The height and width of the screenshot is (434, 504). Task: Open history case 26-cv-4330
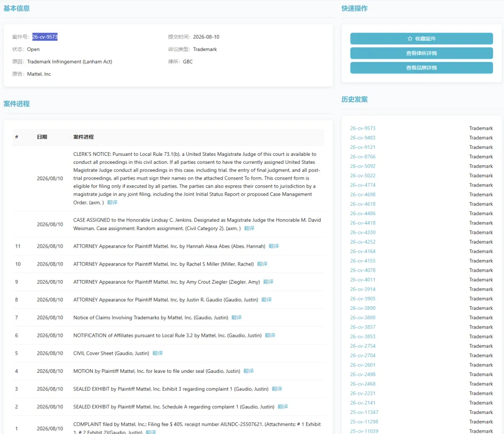(x=363, y=232)
